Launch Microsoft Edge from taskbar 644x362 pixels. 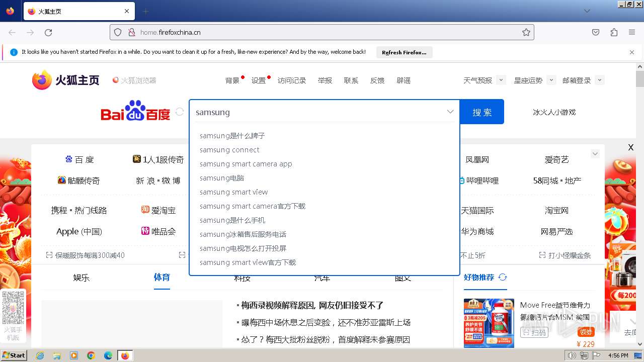(108, 355)
